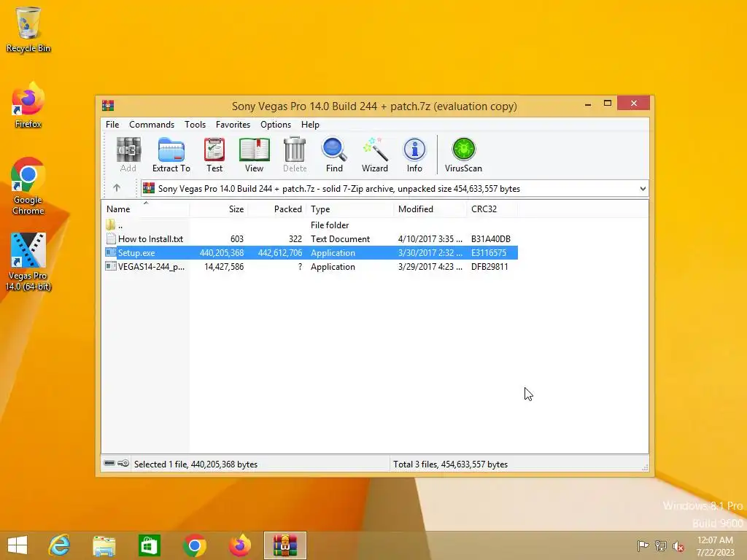Start VirusScan green bug icon
This screenshot has width=747, height=560.
click(463, 155)
